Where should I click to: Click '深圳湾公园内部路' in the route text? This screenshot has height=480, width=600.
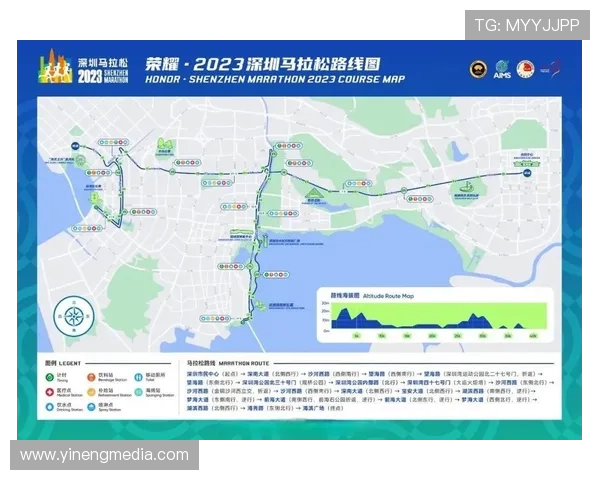coord(357,382)
